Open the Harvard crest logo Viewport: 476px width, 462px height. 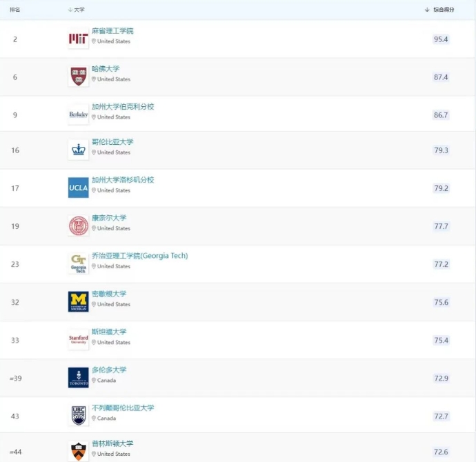tap(79, 77)
